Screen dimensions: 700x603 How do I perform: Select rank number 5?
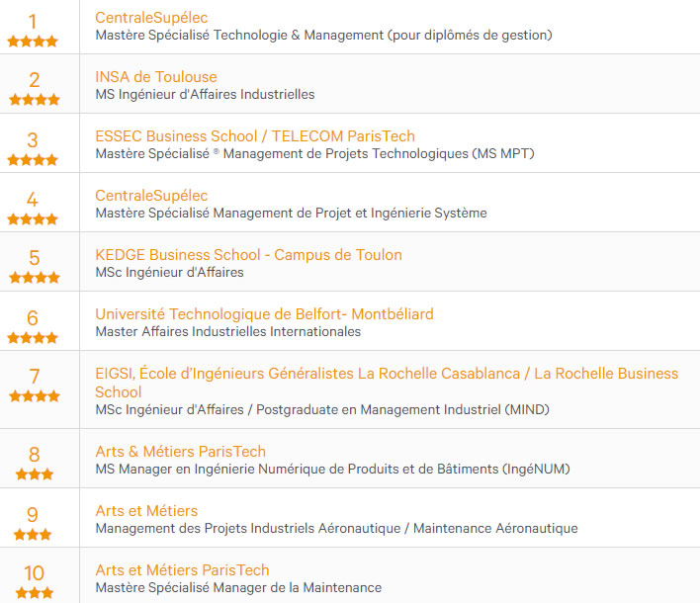click(35, 258)
